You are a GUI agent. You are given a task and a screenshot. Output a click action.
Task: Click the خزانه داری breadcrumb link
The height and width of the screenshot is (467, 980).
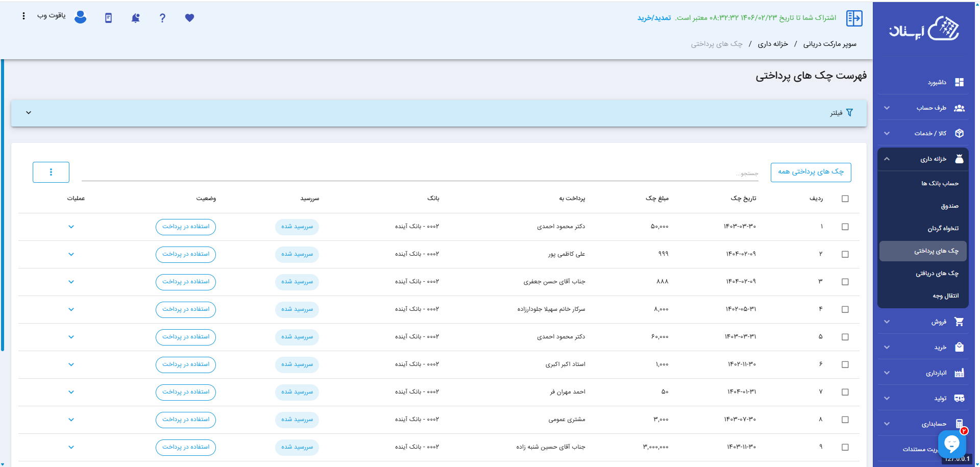pos(773,44)
